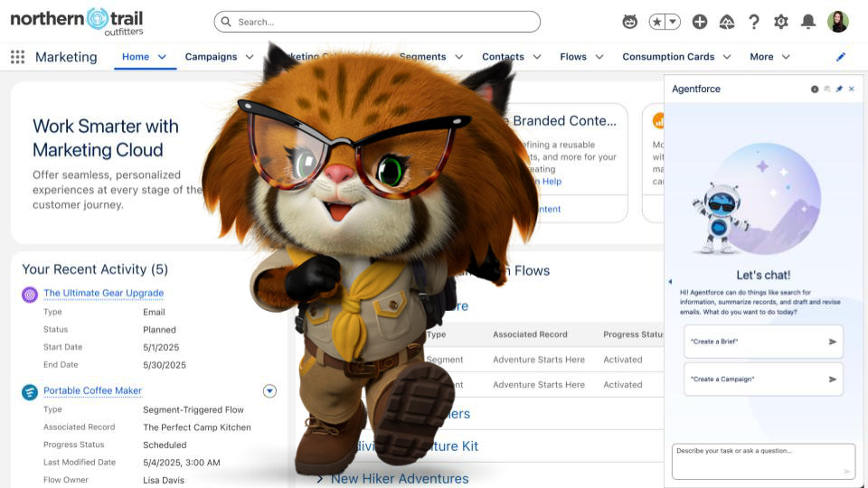
Task: Open the Consumption Cards dropdown chevron
Action: (x=727, y=56)
